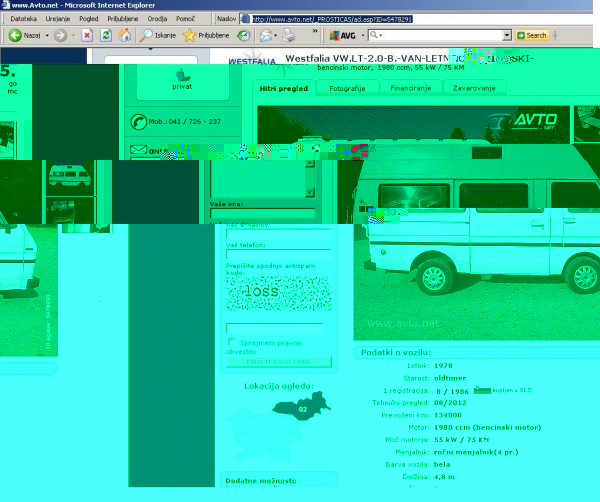Screen dimensions: 600x502
Task: Switch to the Financiranje tab
Action: click(411, 88)
